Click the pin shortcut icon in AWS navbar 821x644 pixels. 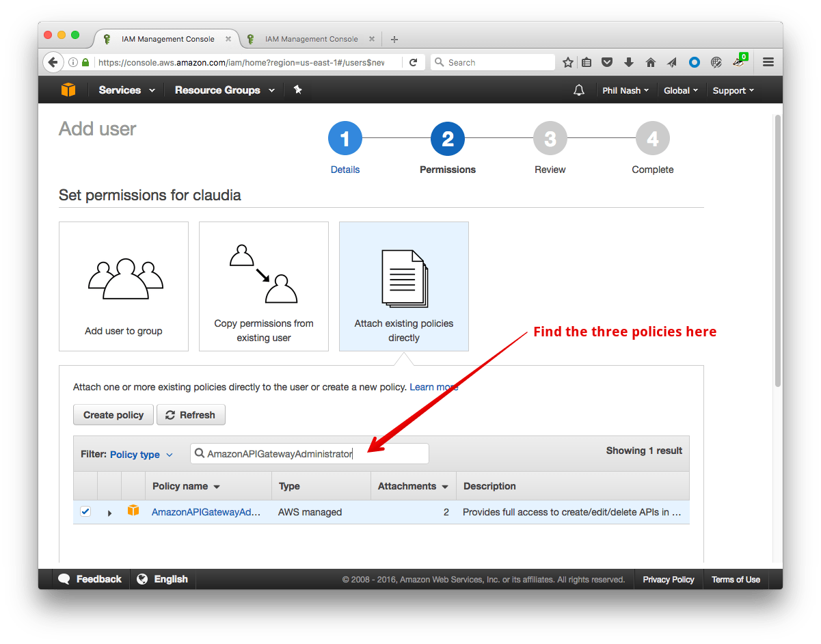point(297,90)
